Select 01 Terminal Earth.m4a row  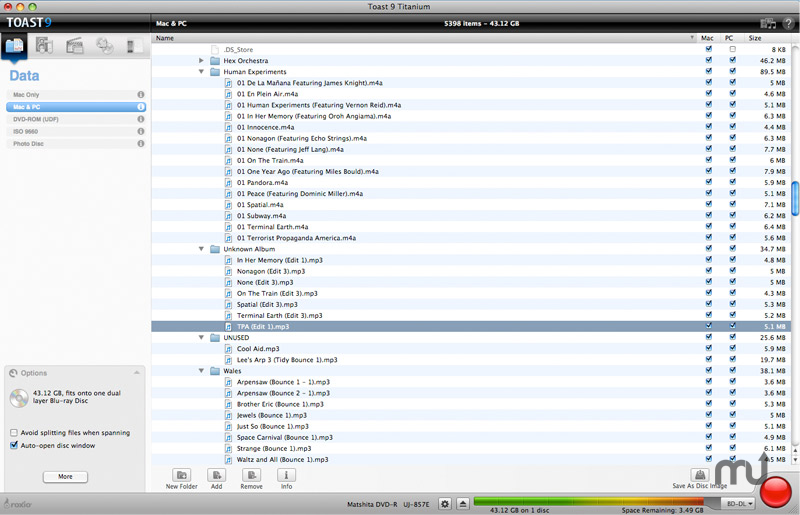[x=470, y=227]
